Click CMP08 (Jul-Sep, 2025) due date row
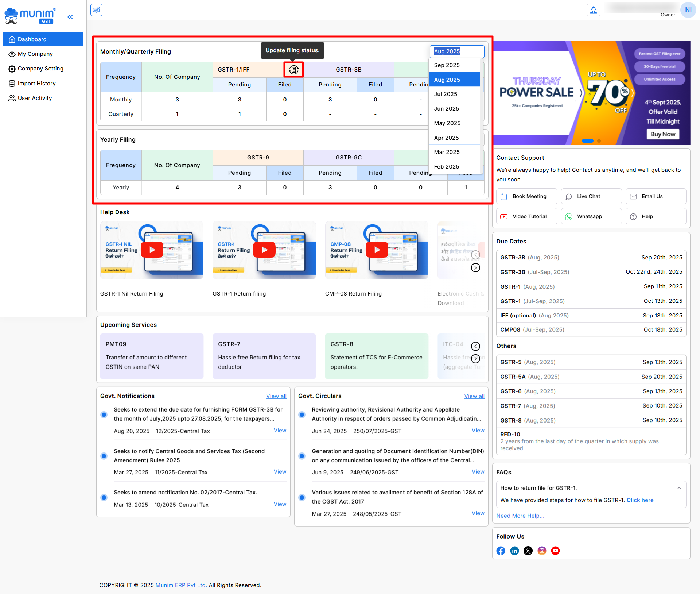 click(x=591, y=330)
